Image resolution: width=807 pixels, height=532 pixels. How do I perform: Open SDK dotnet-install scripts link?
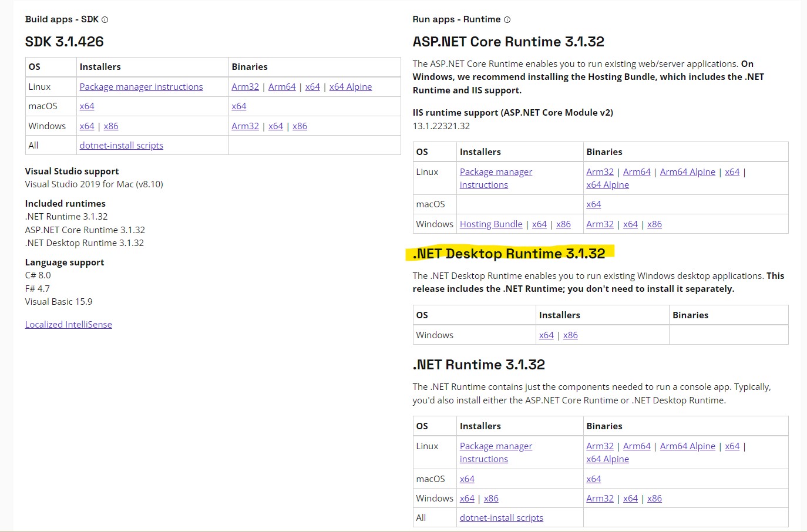tap(121, 146)
